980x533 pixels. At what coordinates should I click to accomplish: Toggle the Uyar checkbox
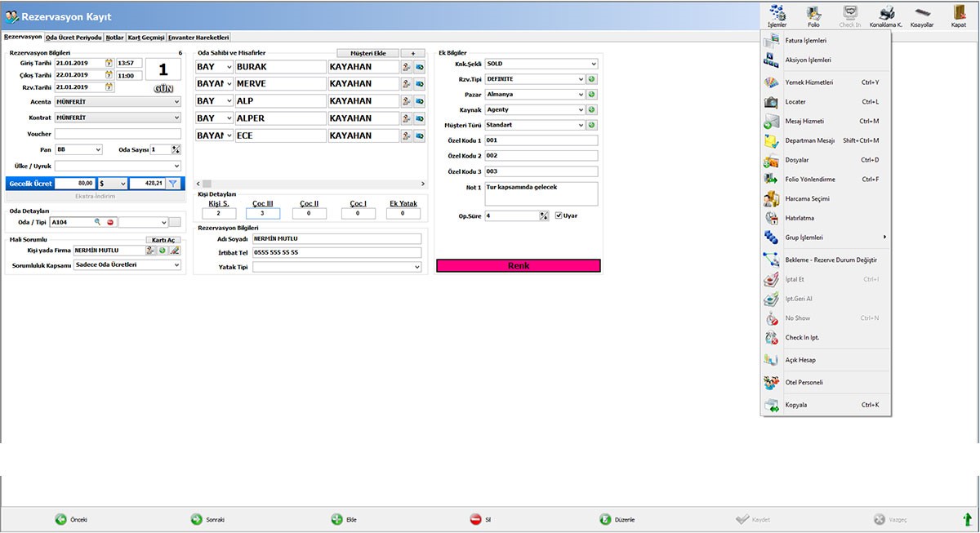pos(559,215)
